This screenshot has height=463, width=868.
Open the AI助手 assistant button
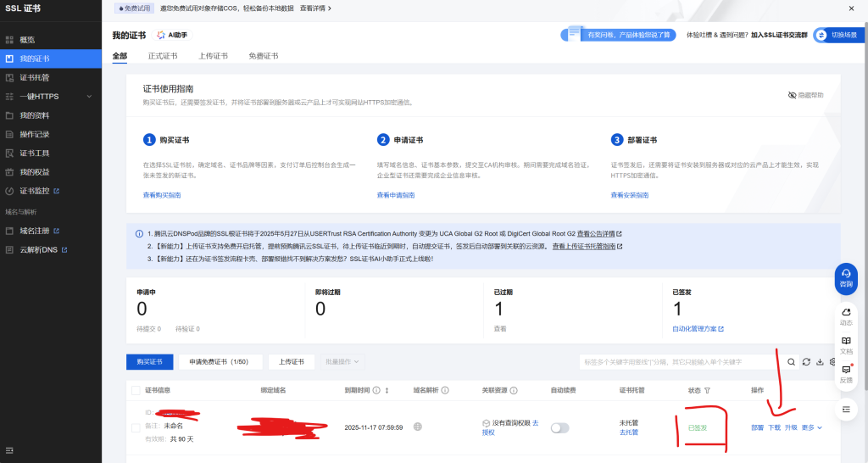pyautogui.click(x=172, y=35)
